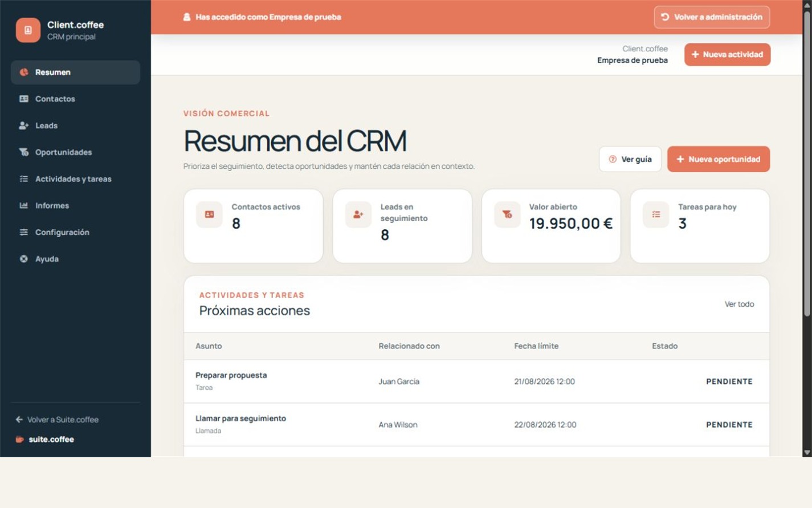Click the Oportunidades funnel icon in sidebar
Image resolution: width=812 pixels, height=508 pixels.
[24, 152]
